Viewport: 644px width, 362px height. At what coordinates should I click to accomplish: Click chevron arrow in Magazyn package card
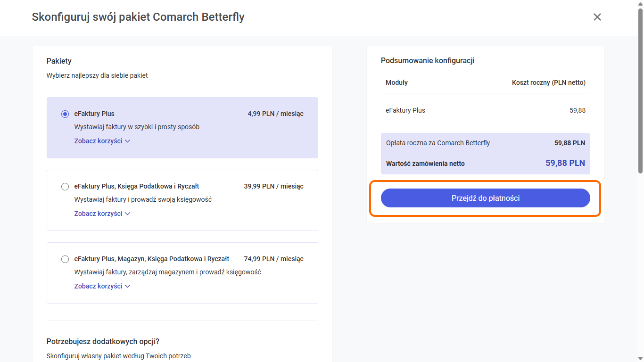pos(128,286)
